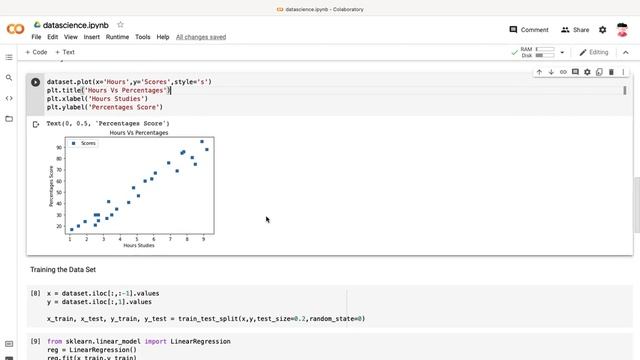Click the output text 'Percentages Score'
This screenshot has width=640, height=360.
[x=108, y=123]
